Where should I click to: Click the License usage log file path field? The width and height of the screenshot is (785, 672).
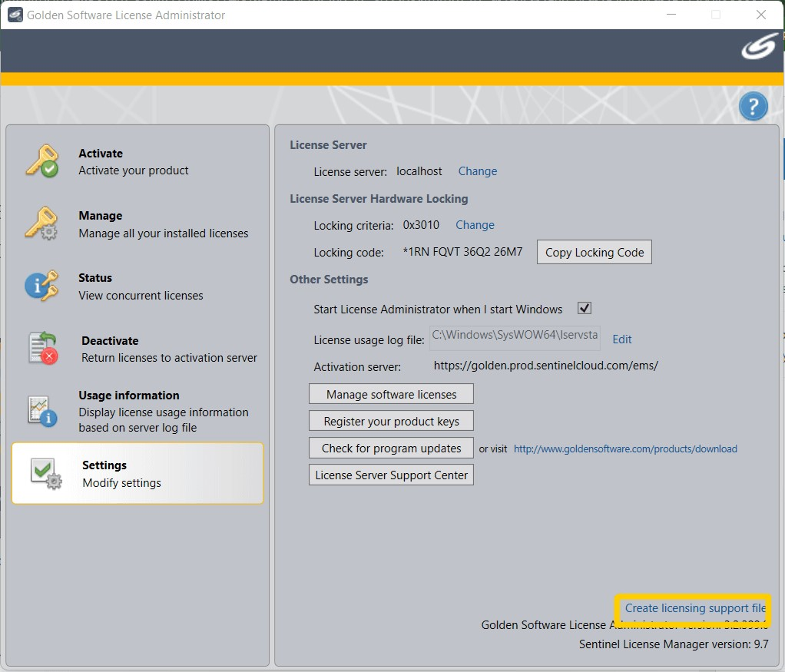[515, 337]
